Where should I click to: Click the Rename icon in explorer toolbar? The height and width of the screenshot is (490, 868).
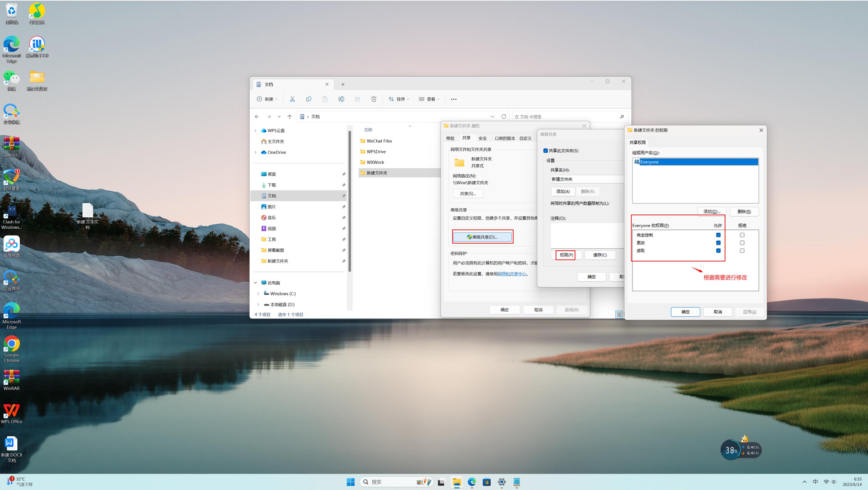(341, 99)
